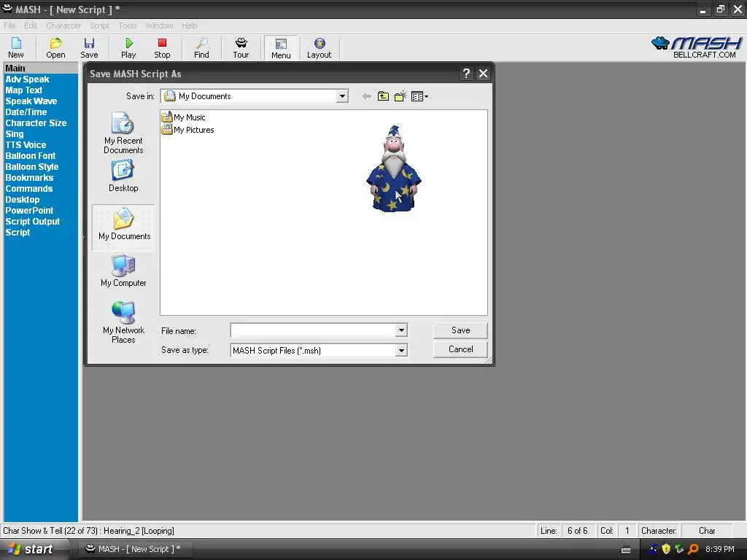Click the Layout toolbar icon

tap(320, 47)
